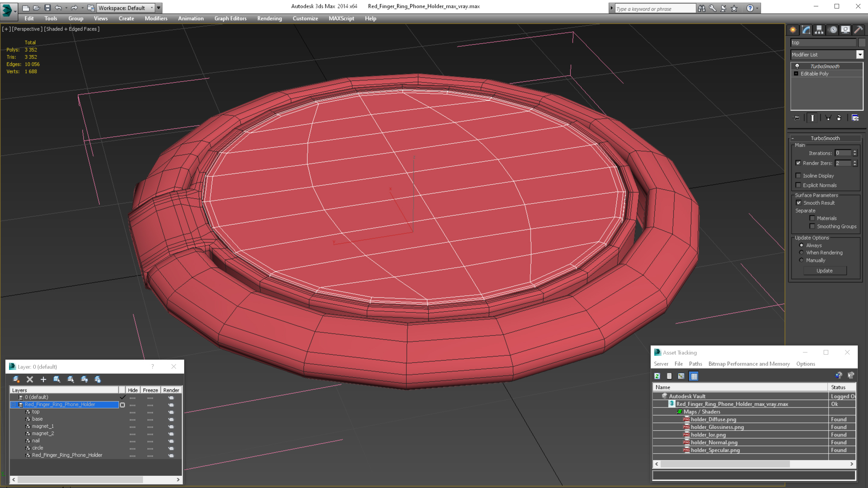The height and width of the screenshot is (488, 868).
Task: Click the Table View icon in Asset Tracking
Action: (x=694, y=376)
